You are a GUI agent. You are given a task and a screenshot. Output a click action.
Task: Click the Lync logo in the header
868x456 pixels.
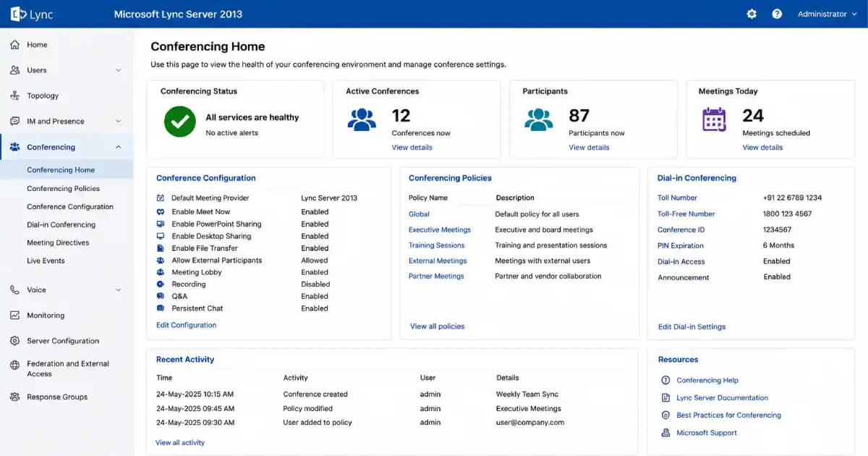tap(32, 14)
